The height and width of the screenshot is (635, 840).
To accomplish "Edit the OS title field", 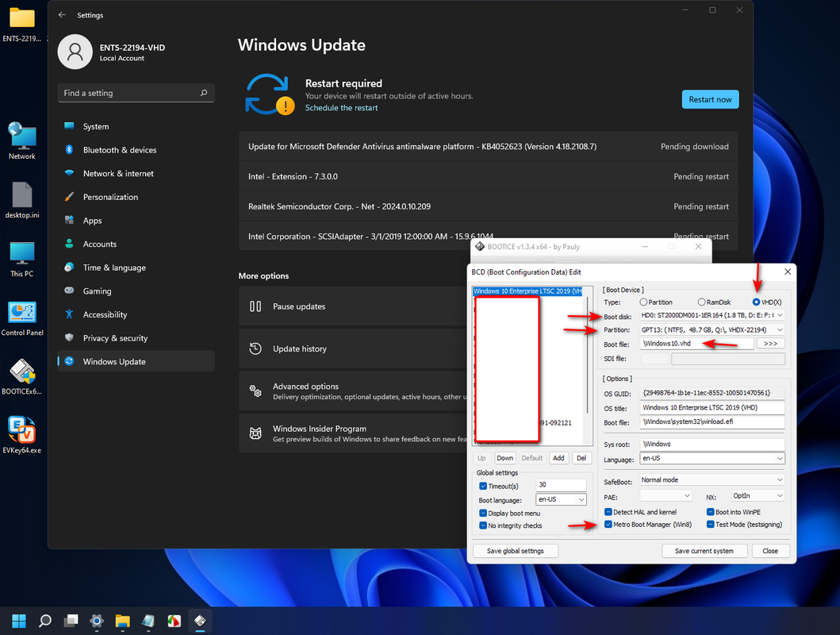I will tap(712, 408).
